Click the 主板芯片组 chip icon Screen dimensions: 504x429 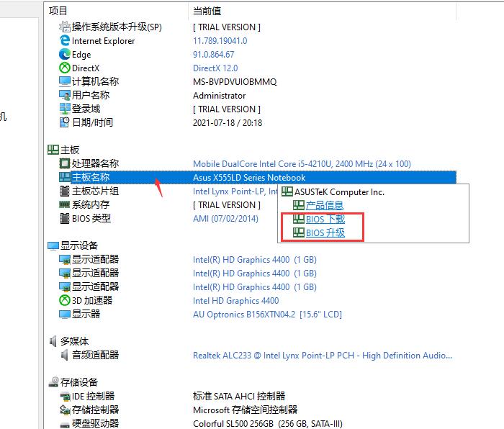(x=65, y=191)
